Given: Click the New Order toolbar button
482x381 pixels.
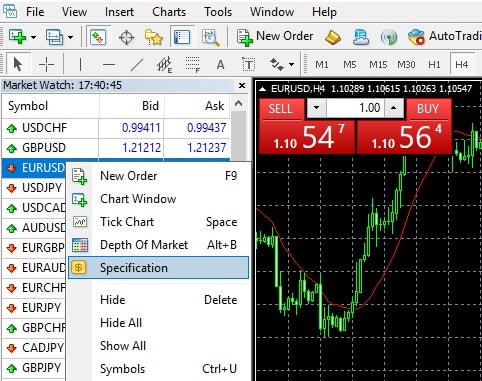Looking at the screenshot, I should [x=275, y=37].
